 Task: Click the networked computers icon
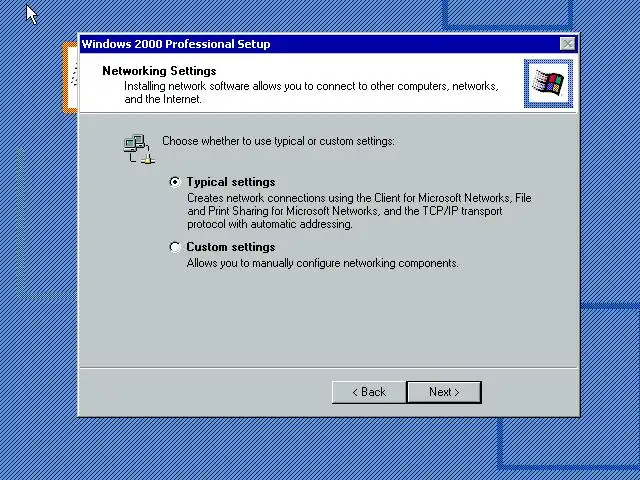pyautogui.click(x=139, y=149)
